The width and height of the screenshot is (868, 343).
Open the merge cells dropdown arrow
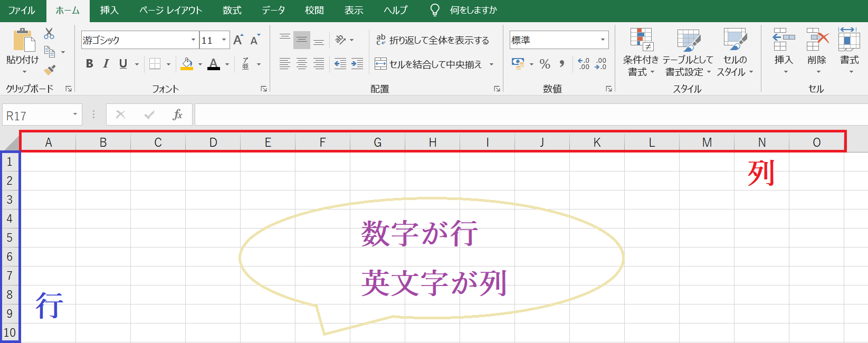491,64
